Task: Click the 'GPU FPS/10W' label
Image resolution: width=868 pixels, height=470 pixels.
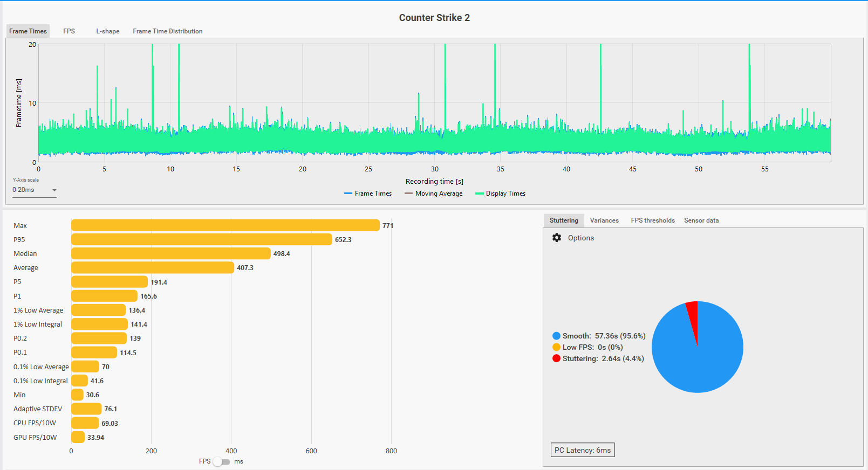Action: pyautogui.click(x=35, y=438)
